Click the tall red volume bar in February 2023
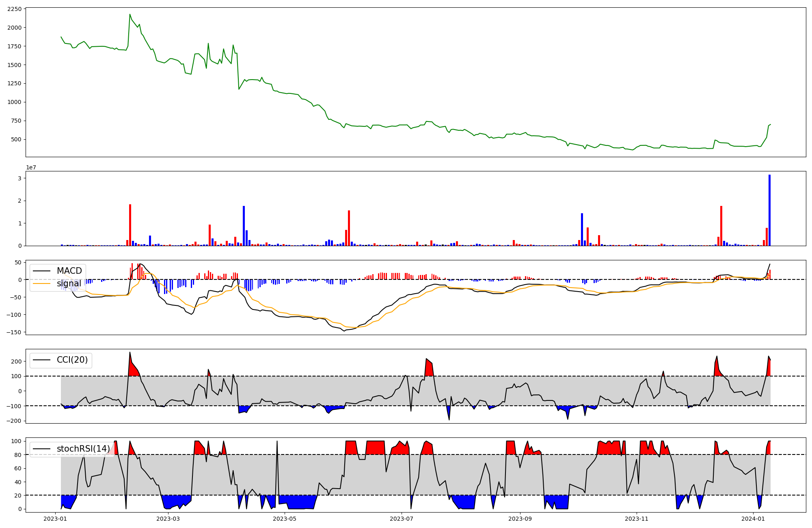 pos(130,225)
